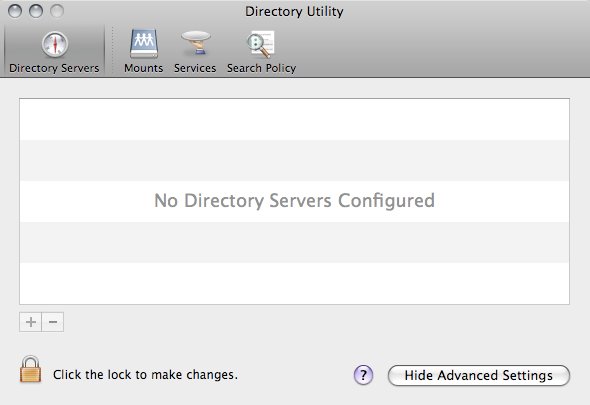Open the Search Policy magnifier icon
This screenshot has height=405, width=590.
(x=261, y=44)
